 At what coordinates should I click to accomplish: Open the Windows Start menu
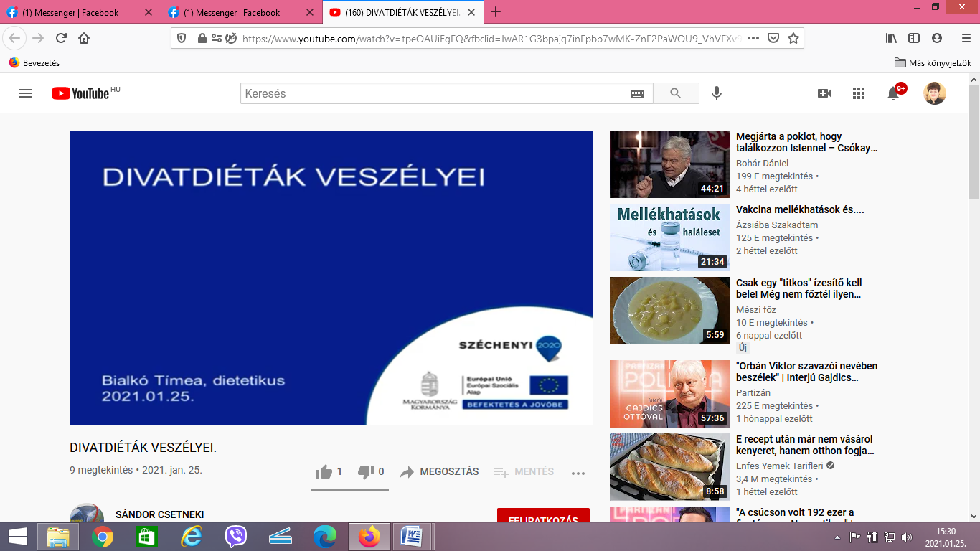(x=18, y=537)
